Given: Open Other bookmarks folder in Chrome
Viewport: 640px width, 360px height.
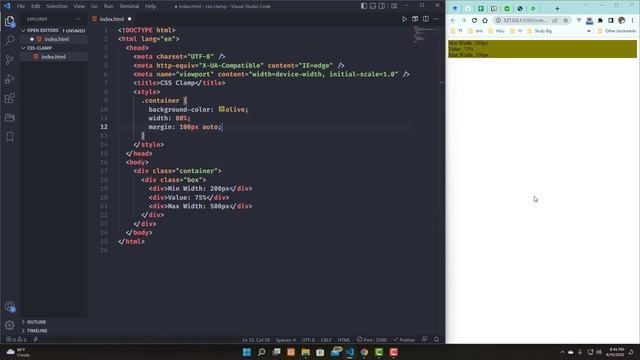Looking at the screenshot, I should pyautogui.click(x=617, y=31).
